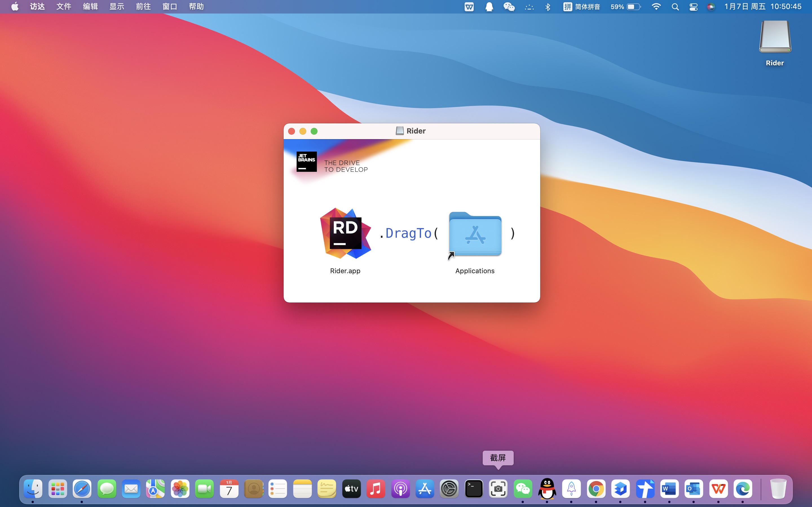Image resolution: width=812 pixels, height=507 pixels.
Task: Open System Preferences from dock
Action: pos(449,489)
